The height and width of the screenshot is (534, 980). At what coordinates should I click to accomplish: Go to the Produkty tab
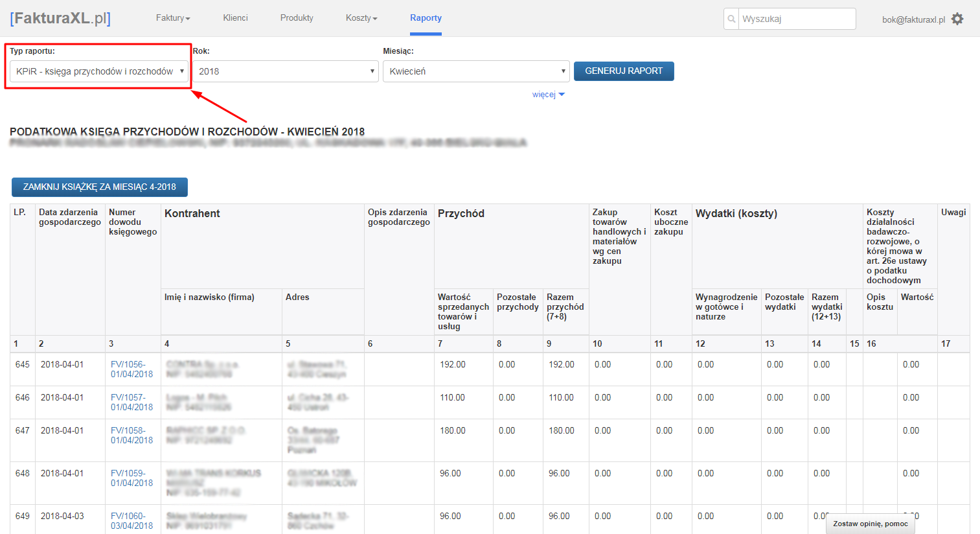coord(297,18)
